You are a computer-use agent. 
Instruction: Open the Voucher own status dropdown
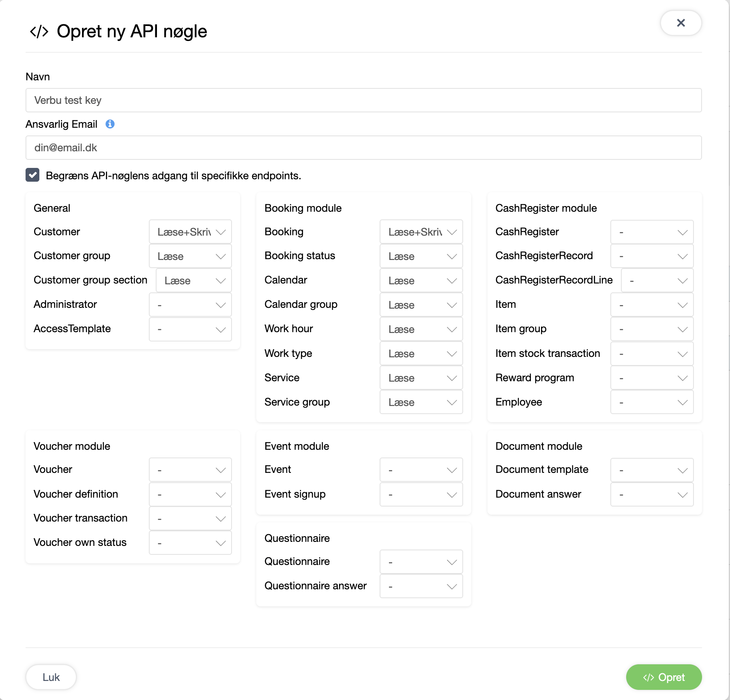190,543
